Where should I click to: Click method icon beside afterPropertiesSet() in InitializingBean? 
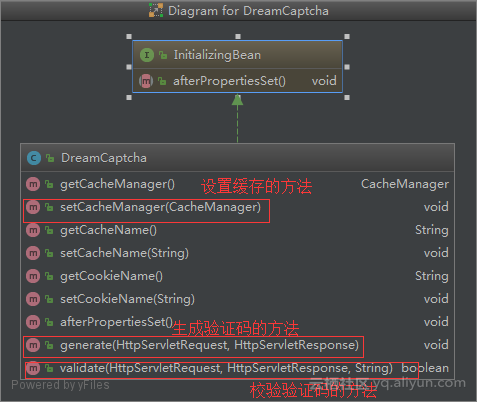point(146,81)
